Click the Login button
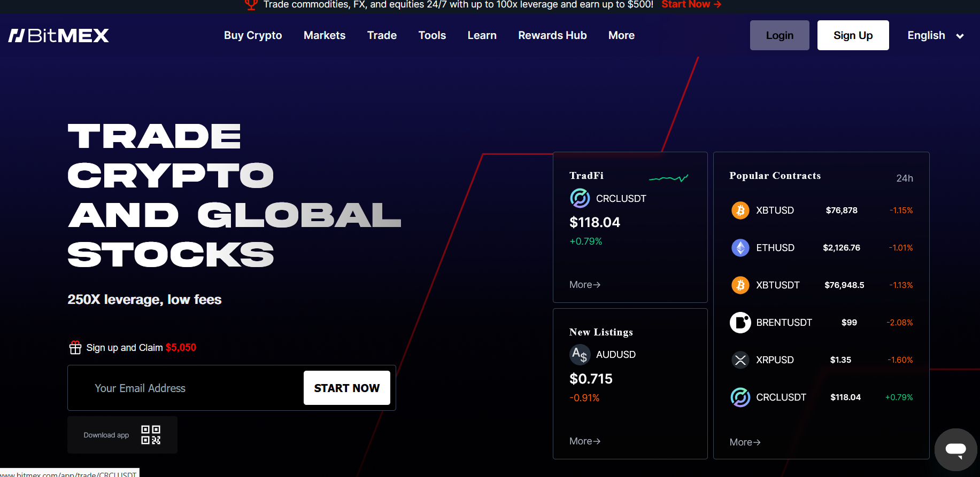980x477 pixels. click(780, 35)
